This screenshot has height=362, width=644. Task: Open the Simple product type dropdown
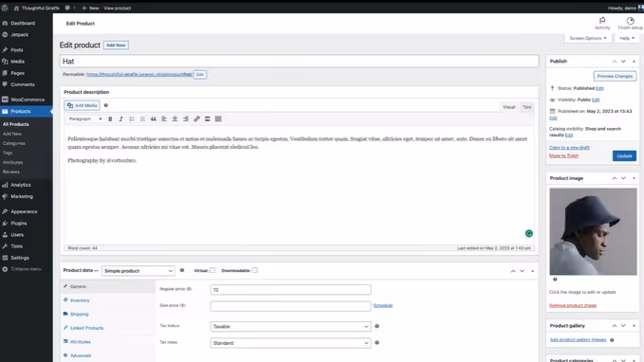(x=138, y=271)
